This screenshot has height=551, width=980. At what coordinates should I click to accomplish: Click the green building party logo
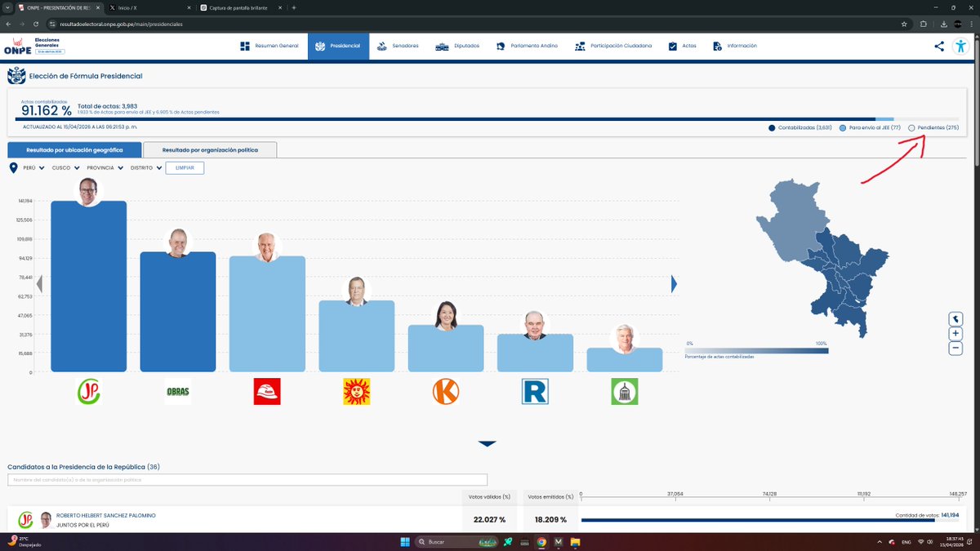tap(625, 392)
